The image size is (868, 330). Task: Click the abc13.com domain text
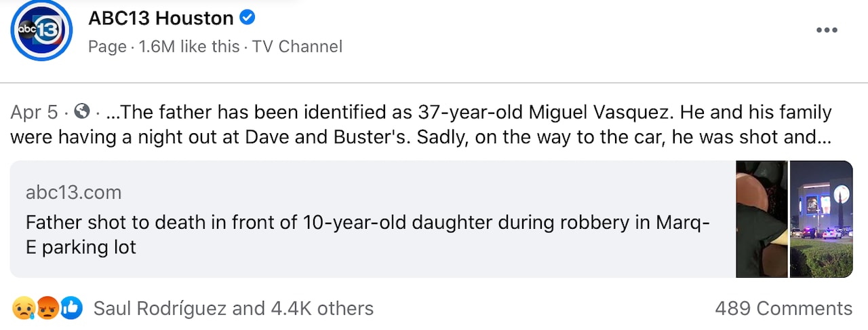point(73,193)
